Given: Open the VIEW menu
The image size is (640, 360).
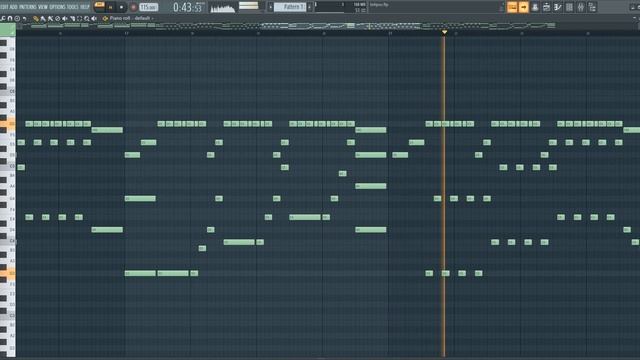Looking at the screenshot, I should pos(43,7).
